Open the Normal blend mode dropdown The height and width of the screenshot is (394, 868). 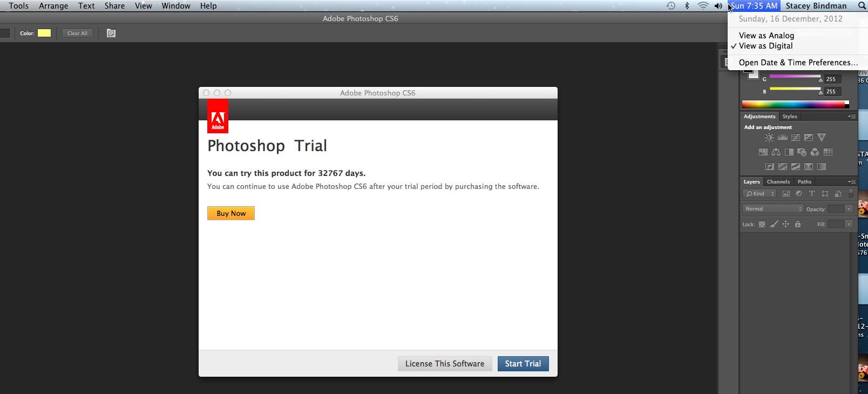tap(773, 209)
